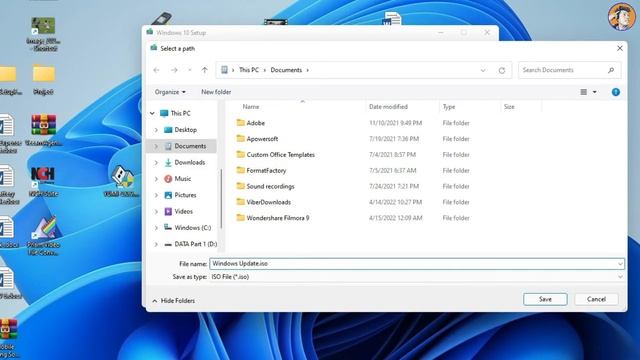
Task: Select Pictures in navigation pane
Action: click(185, 195)
